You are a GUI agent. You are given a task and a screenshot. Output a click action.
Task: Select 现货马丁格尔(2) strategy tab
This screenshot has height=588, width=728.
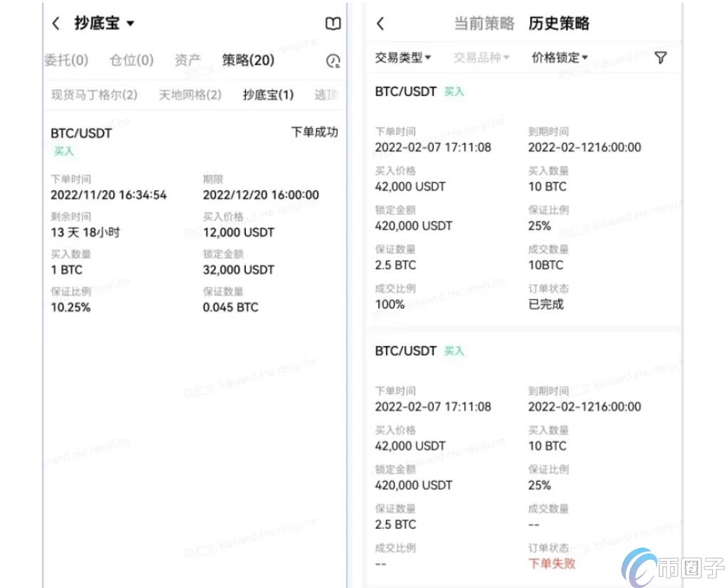pos(94,95)
